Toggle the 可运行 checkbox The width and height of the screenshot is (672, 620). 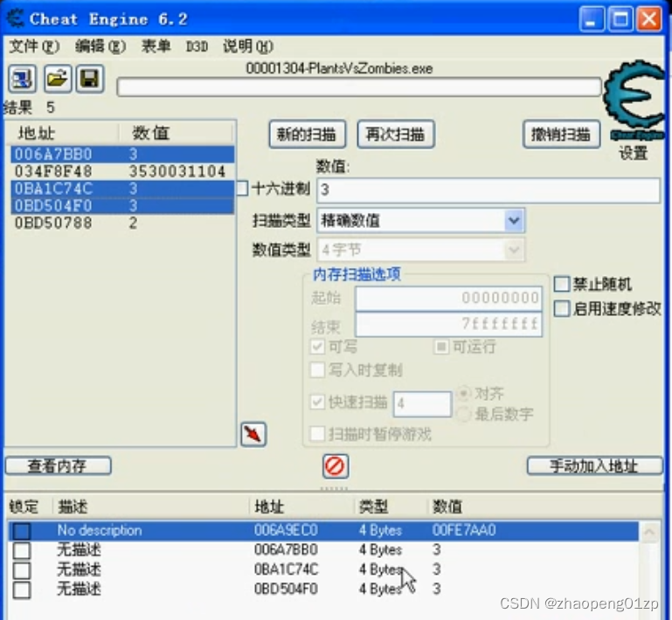[441, 347]
